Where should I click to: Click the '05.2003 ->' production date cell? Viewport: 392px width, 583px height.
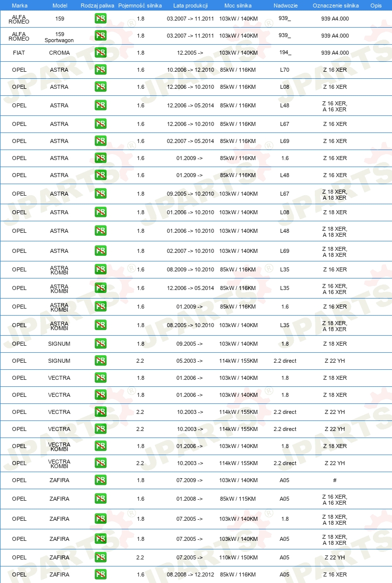pyautogui.click(x=189, y=361)
